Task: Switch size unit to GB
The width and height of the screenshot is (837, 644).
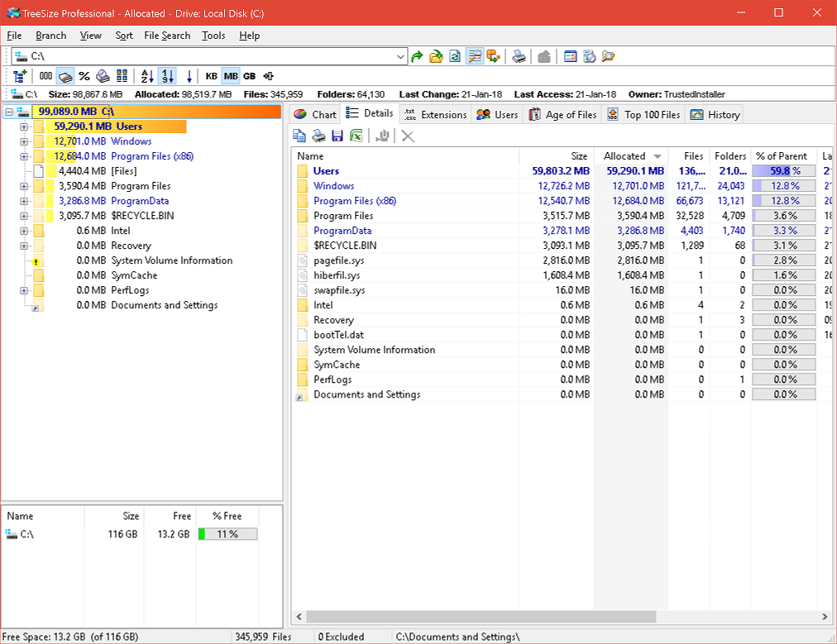Action: tap(249, 76)
